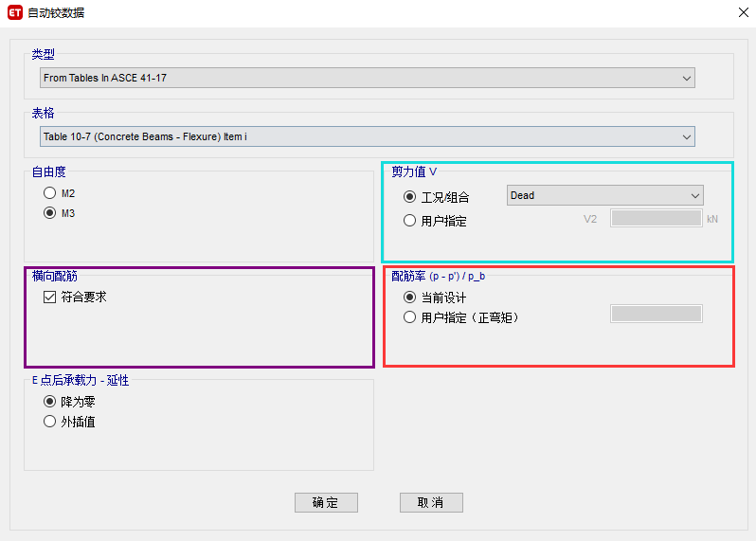Toggle the 符合要求 transverse reinforcement checkbox
Image resolution: width=756 pixels, height=541 pixels.
(75, 297)
